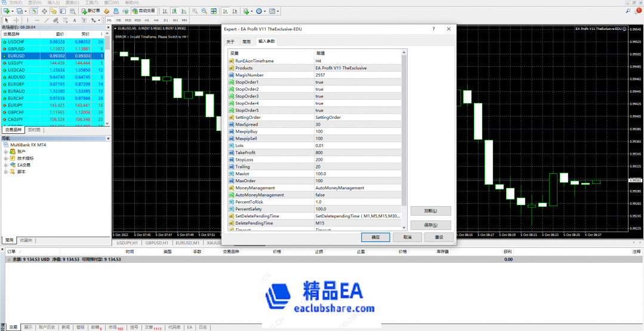The width and height of the screenshot is (644, 331).
Task: Click the dialog help question mark
Action: pyautogui.click(x=434, y=29)
